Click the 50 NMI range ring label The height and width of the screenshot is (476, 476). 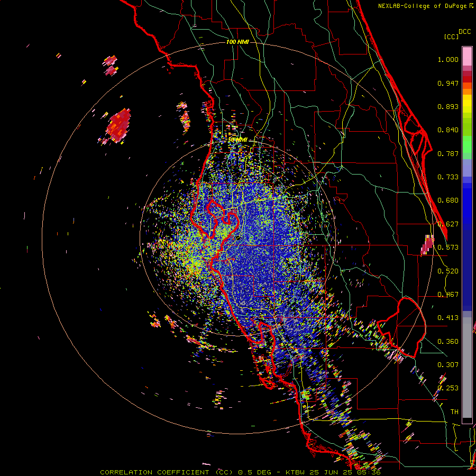tap(237, 140)
